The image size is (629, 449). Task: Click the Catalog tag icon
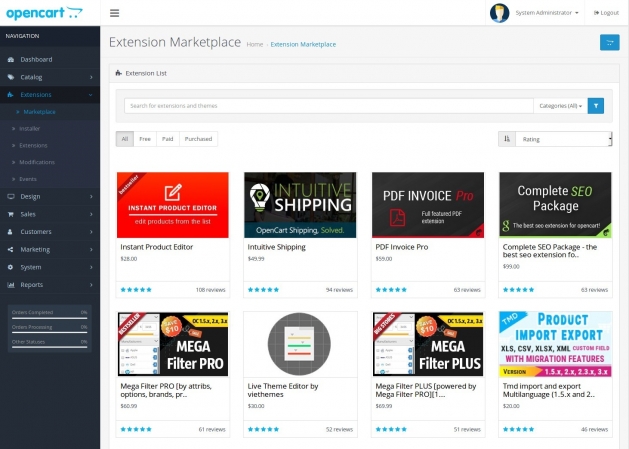[x=11, y=77]
